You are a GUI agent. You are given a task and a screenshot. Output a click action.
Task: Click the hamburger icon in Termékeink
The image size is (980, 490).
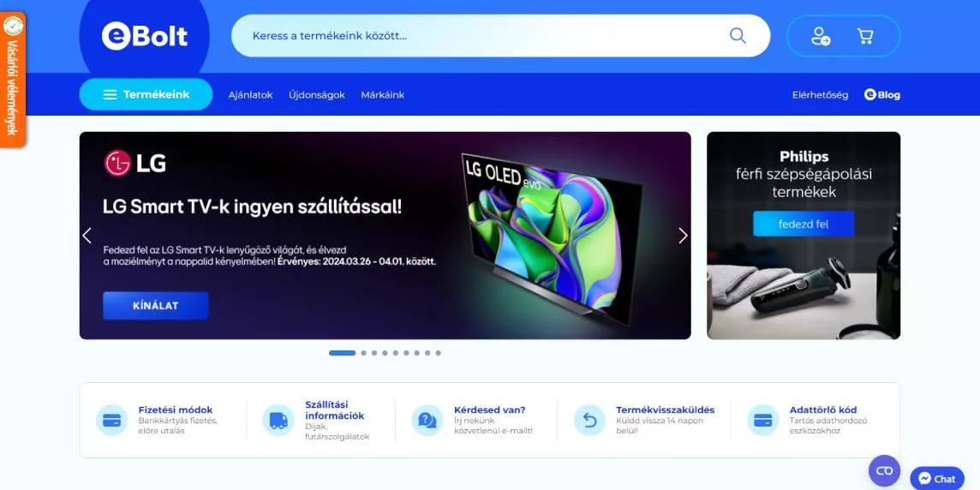[x=110, y=95]
